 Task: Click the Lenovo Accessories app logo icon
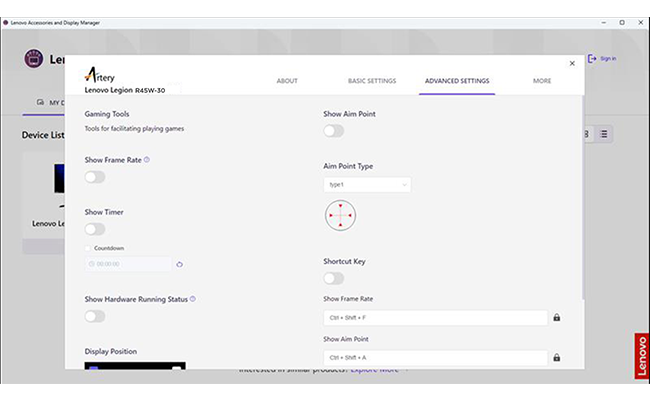coord(34,58)
